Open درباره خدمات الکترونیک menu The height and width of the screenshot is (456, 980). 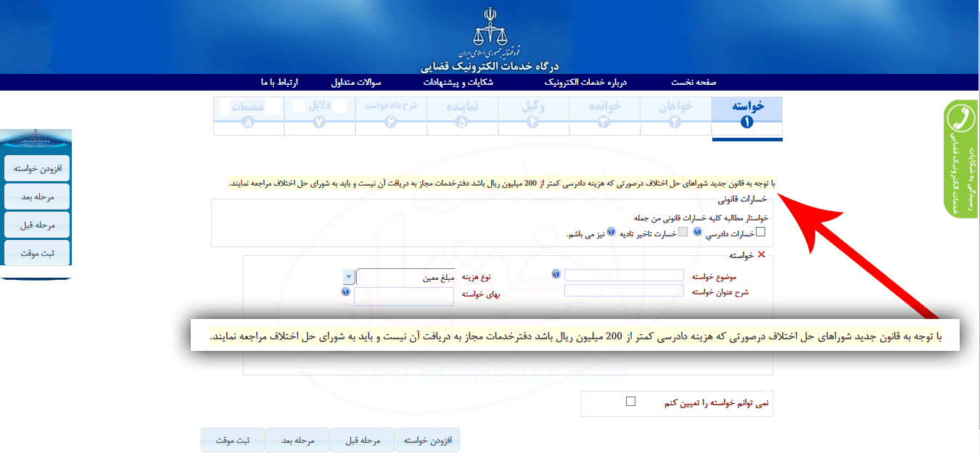(585, 82)
